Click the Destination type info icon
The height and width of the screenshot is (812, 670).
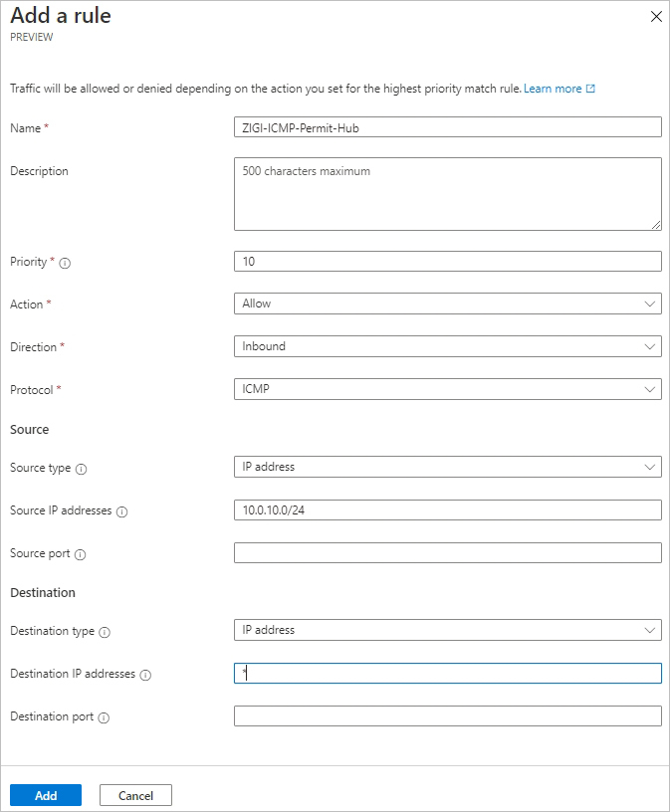[105, 632]
